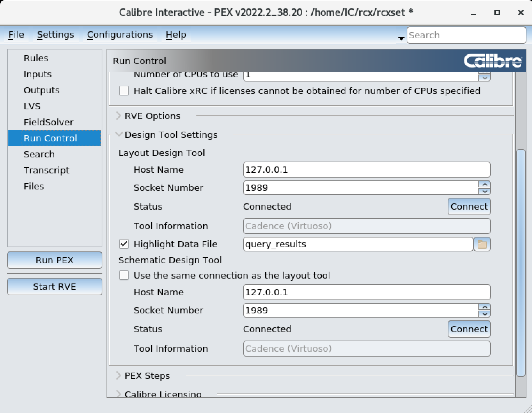The width and height of the screenshot is (532, 413).
Task: Expand the PEX Steps section
Action: (118, 375)
